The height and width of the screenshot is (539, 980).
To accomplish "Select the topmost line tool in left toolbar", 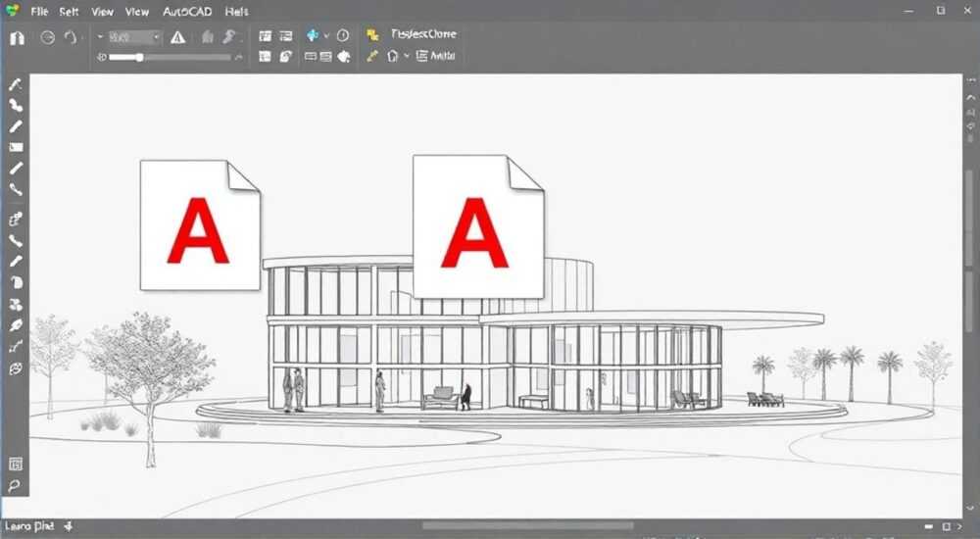I will 16,84.
